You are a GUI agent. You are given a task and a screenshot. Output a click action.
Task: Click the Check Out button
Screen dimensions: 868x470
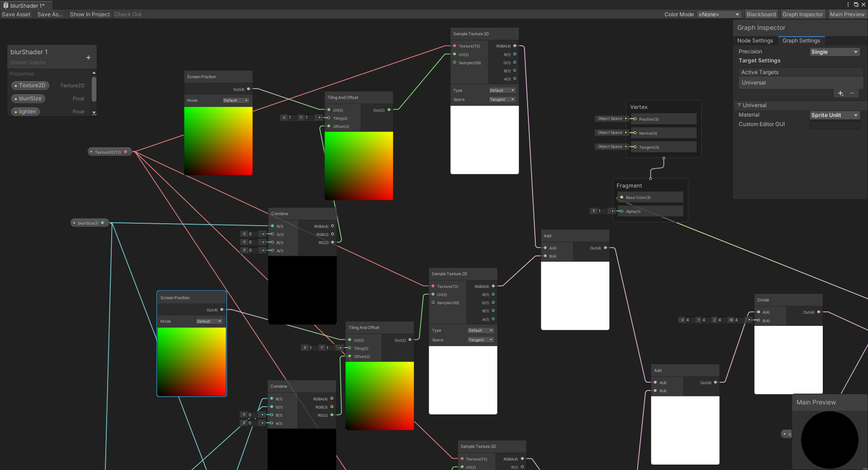128,14
